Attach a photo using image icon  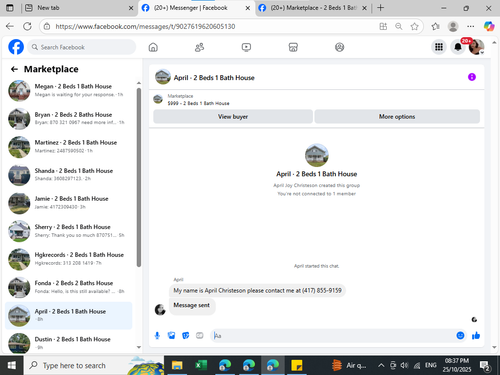(x=171, y=335)
